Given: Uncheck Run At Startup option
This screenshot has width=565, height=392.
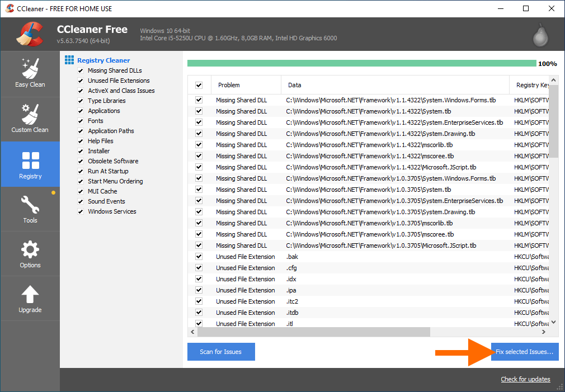Looking at the screenshot, I should [81, 172].
